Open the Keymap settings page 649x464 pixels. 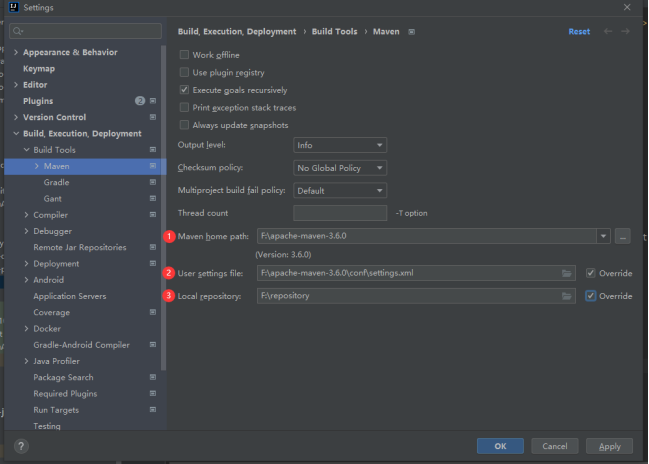(x=39, y=68)
